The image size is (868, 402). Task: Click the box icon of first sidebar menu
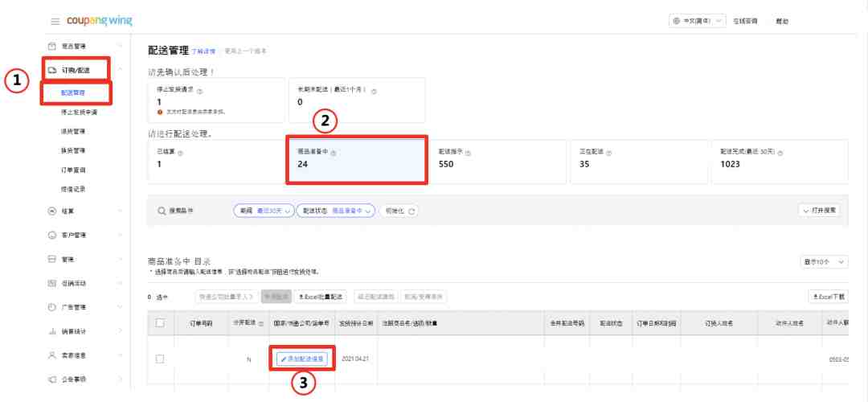click(52, 46)
